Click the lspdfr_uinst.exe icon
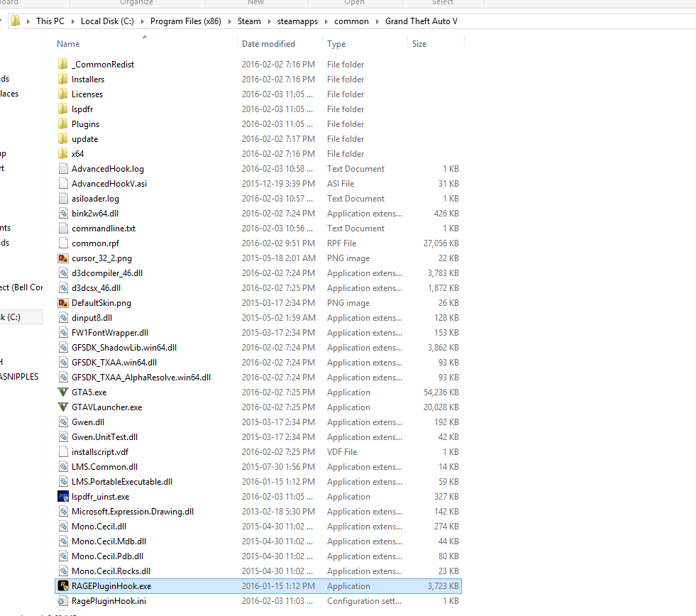The image size is (696, 616). [x=63, y=497]
